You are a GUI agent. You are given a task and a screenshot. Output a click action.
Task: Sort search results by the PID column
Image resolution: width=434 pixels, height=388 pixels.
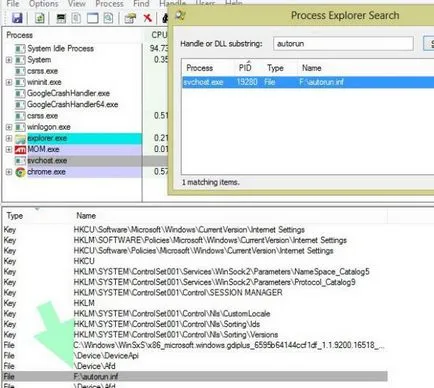(x=245, y=68)
